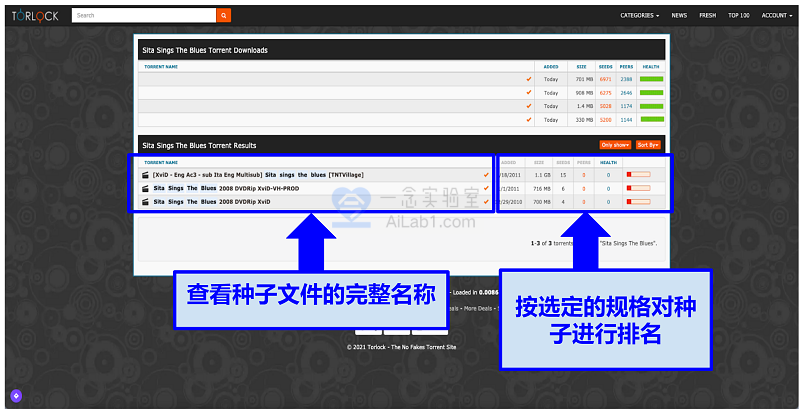
Task: Click the red health bar on the 700 MB row
Action: coord(638,202)
